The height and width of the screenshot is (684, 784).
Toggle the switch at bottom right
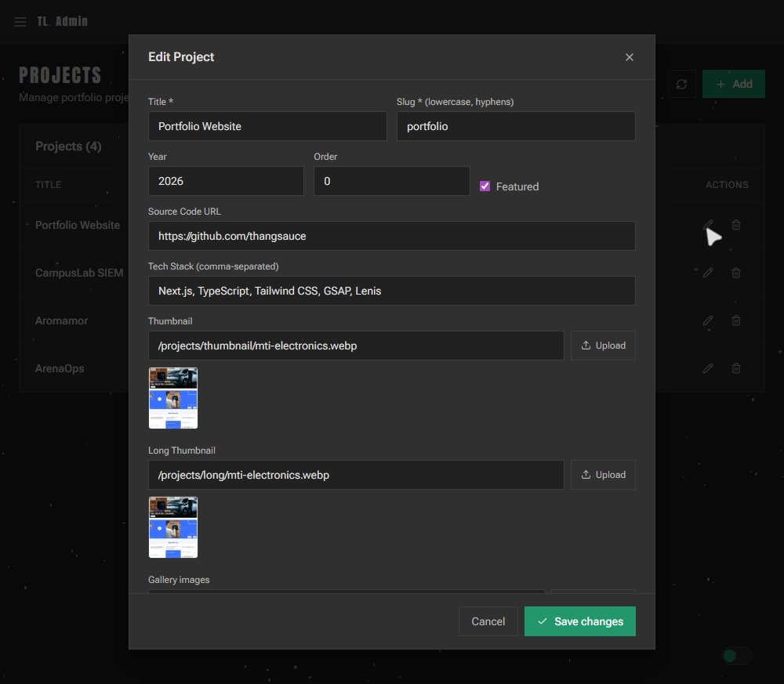point(737,656)
